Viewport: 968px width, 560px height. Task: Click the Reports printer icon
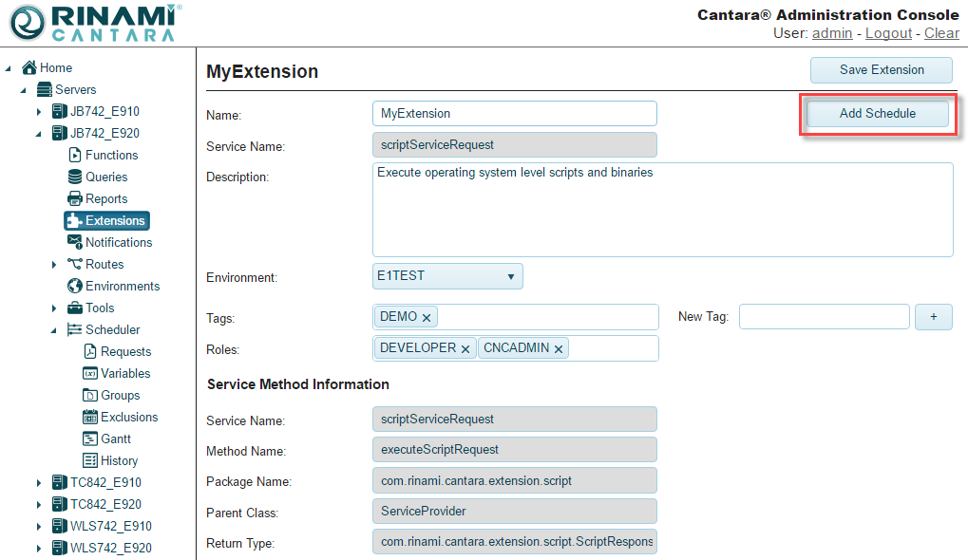tap(75, 198)
